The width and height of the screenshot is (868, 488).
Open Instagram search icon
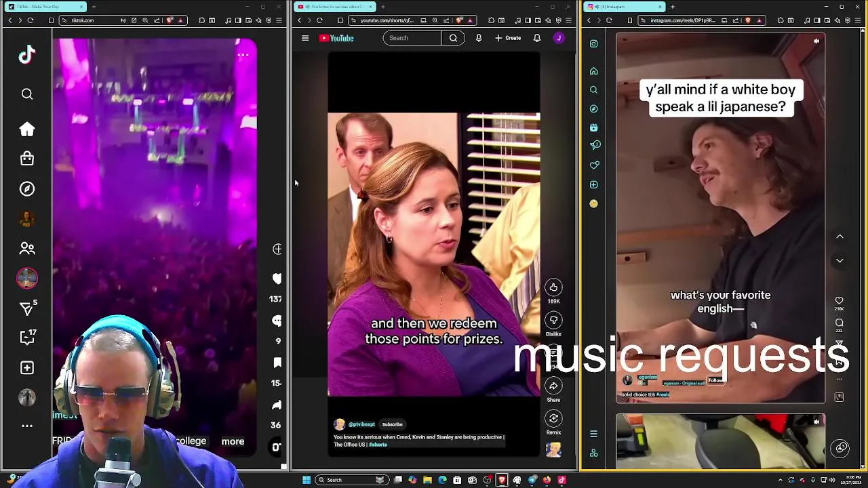pos(593,89)
